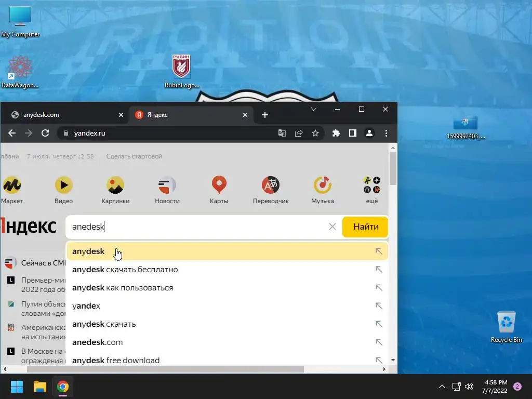Open a new Chrome tab
This screenshot has height=399, width=532.
click(x=265, y=115)
